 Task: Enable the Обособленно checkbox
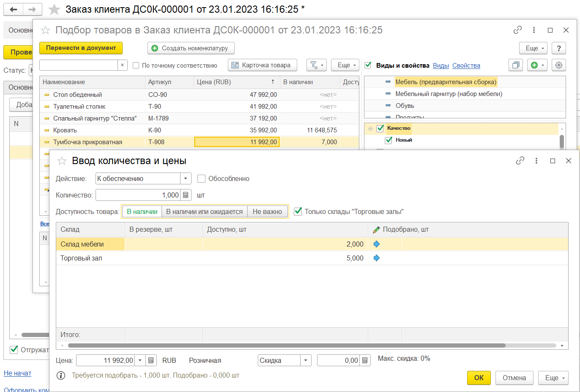202,178
